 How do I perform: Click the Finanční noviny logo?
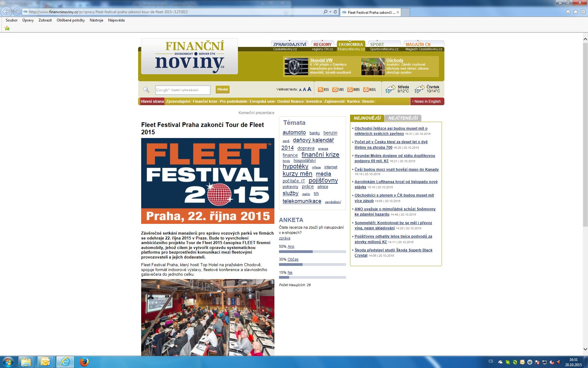coord(190,56)
